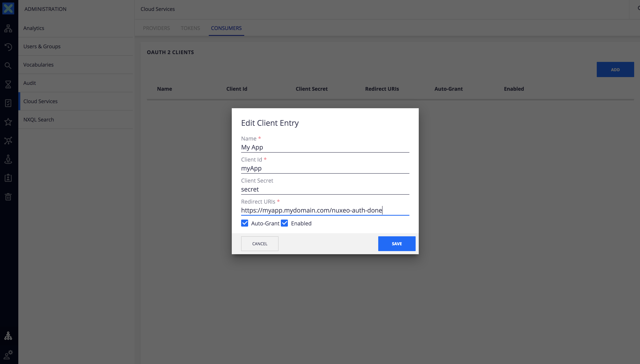Open the favorites star icon
This screenshot has width=640, height=364.
coord(8,122)
